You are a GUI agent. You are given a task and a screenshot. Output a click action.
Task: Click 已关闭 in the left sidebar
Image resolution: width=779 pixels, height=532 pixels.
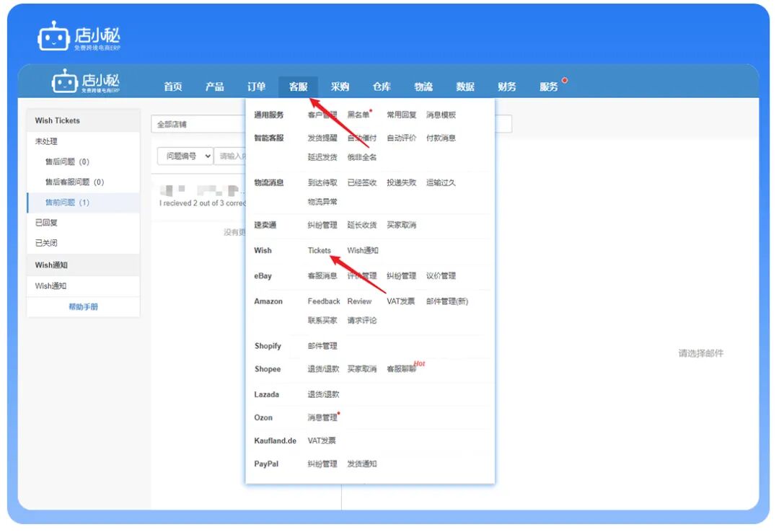(48, 242)
